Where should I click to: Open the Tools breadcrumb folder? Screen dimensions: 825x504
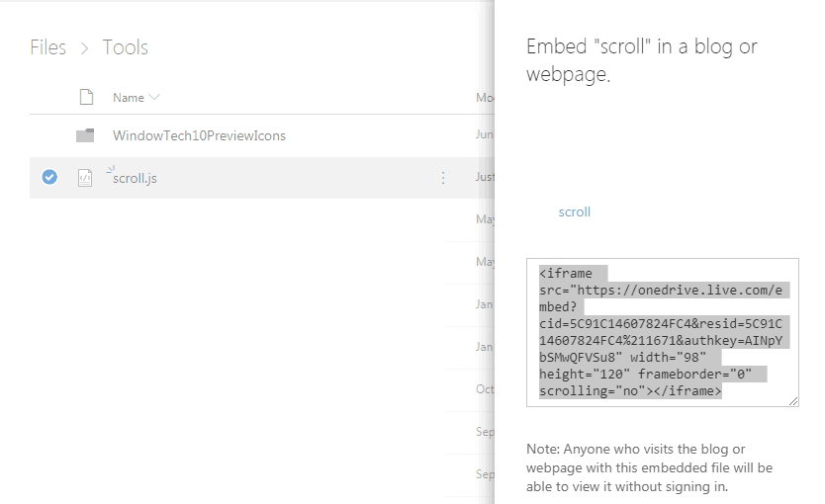coord(126,47)
